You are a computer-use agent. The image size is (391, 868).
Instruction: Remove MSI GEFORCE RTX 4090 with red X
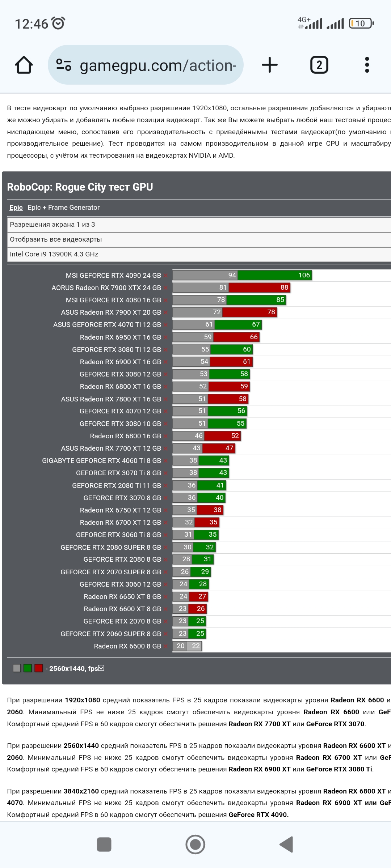[165, 276]
